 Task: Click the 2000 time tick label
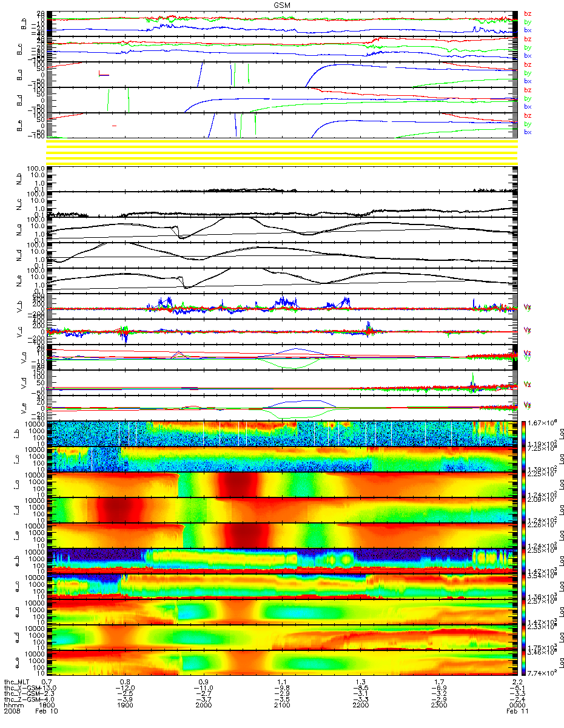click(204, 706)
